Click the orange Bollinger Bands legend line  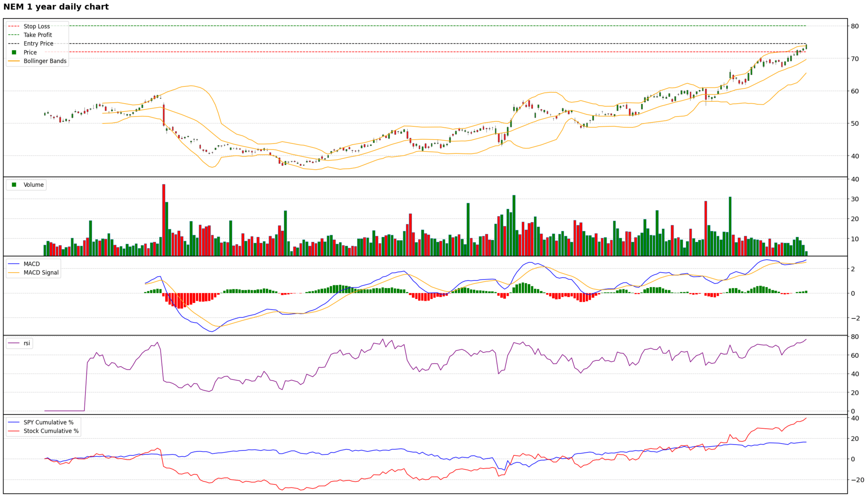[x=14, y=61]
